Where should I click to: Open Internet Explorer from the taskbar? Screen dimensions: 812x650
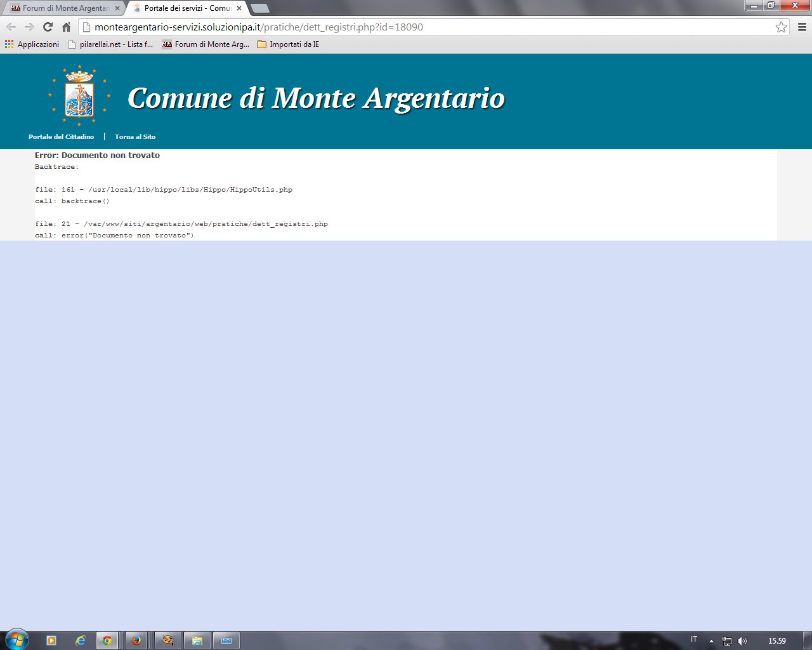pos(81,640)
